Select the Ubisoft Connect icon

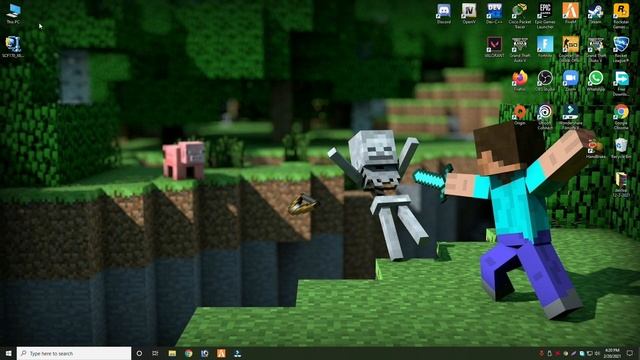pos(545,116)
